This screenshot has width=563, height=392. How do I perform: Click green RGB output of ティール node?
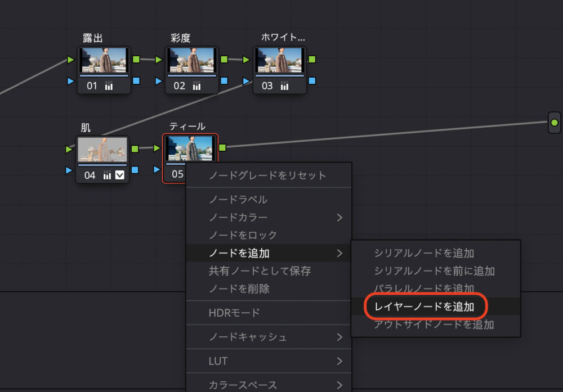[x=223, y=148]
